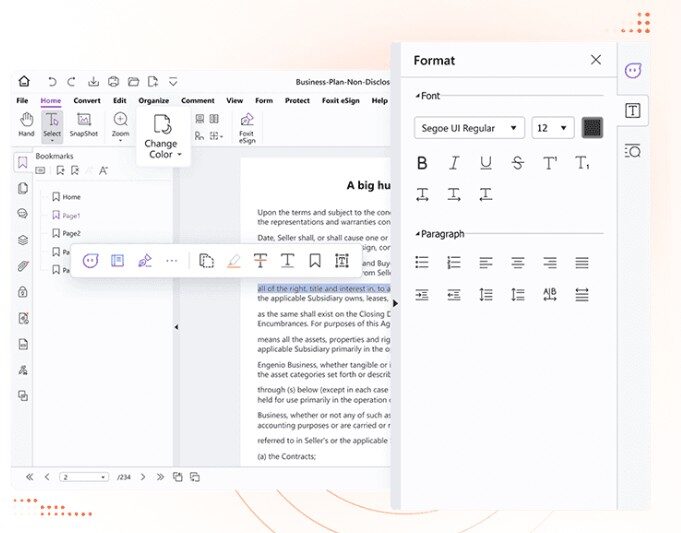Viewport: 681px width, 533px height.
Task: Toggle Underline text formatting
Action: tap(486, 163)
